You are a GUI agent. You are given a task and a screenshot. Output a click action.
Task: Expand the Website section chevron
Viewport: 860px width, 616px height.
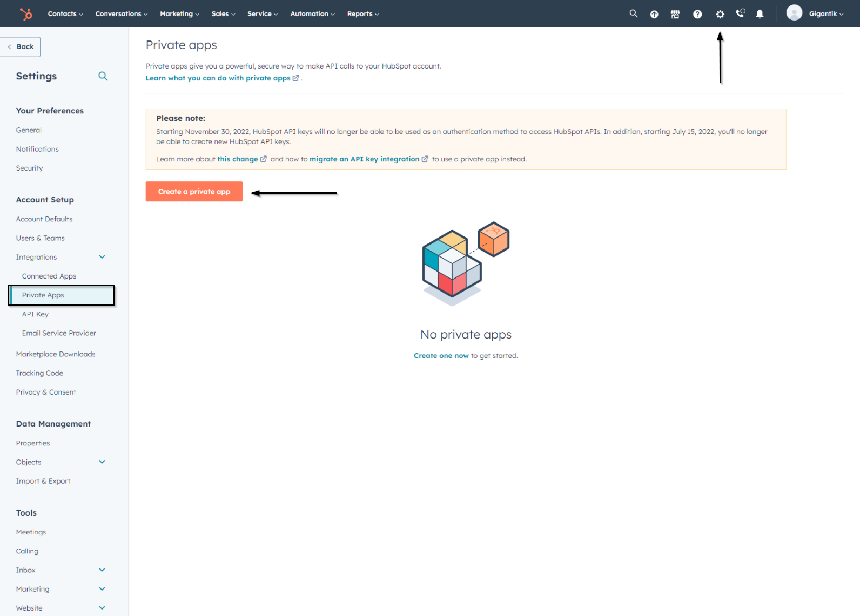102,608
